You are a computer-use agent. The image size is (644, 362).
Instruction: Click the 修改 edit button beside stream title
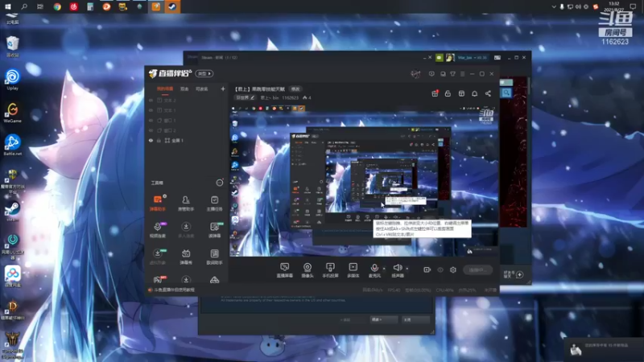(x=295, y=89)
